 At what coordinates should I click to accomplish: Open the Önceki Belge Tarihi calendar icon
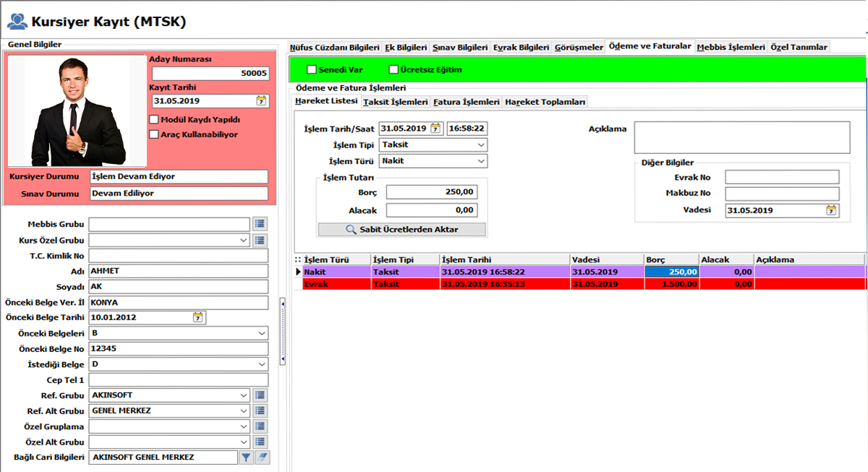pyautogui.click(x=198, y=317)
